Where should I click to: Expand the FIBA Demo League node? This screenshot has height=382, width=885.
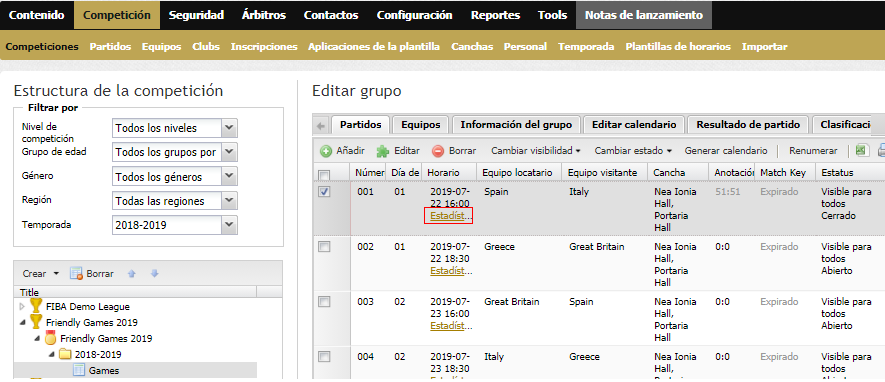coord(23,307)
